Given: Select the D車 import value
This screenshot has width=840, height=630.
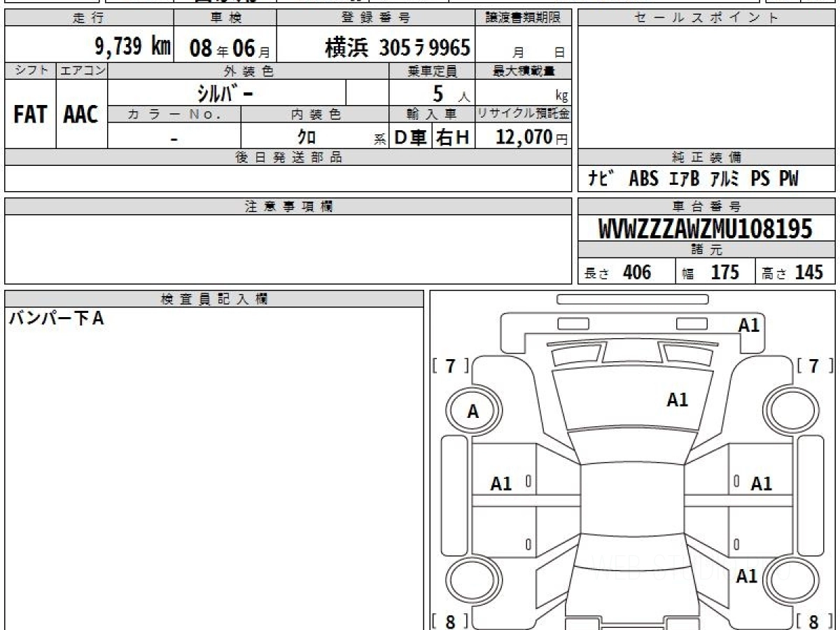Looking at the screenshot, I should point(411,138).
